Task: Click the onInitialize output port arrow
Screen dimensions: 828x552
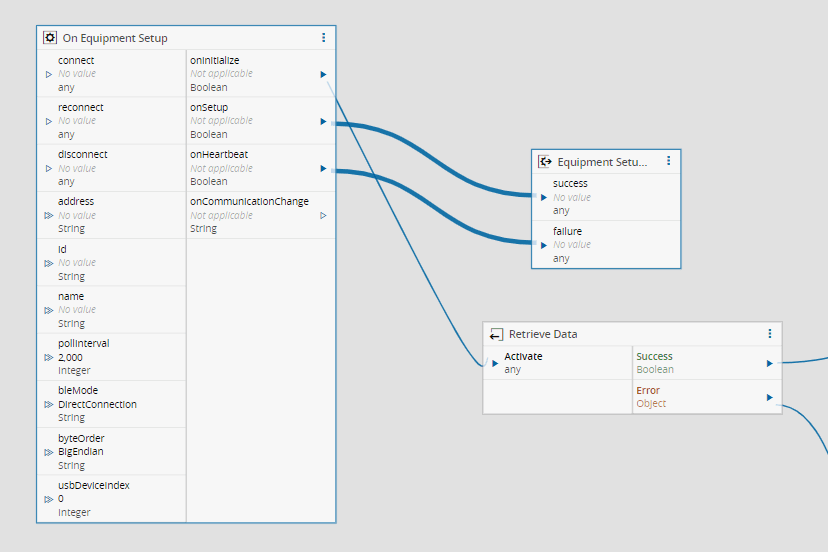Action: click(323, 74)
